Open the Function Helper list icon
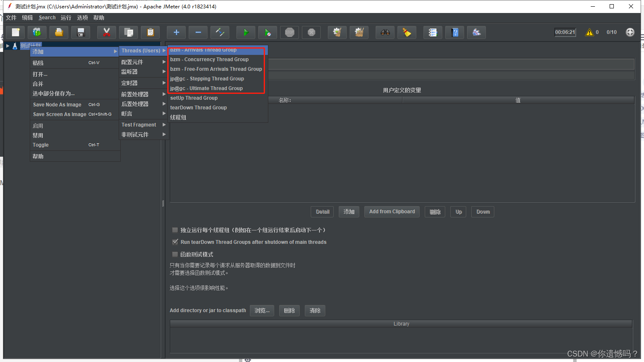Image resolution: width=644 pixels, height=362 pixels. pyautogui.click(x=433, y=32)
